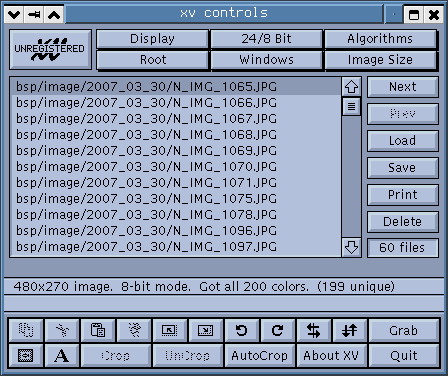Enlarge image with the increase-size icon

click(206, 330)
